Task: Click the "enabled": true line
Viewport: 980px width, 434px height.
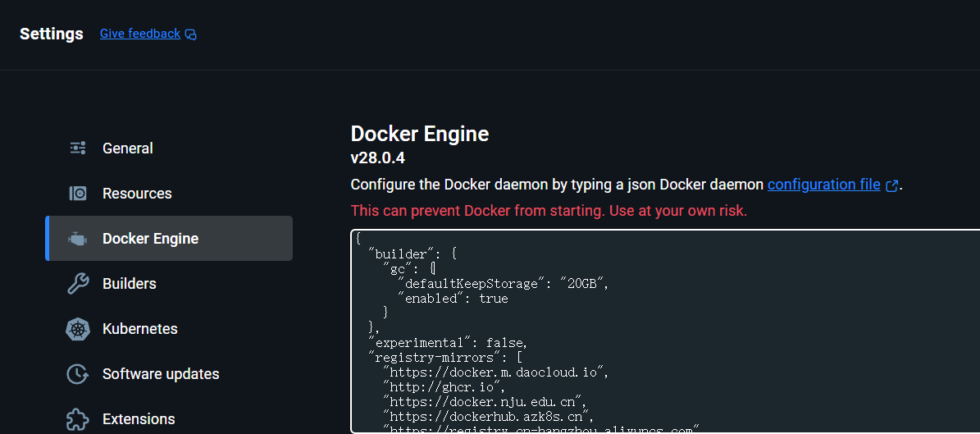Action: 453,299
